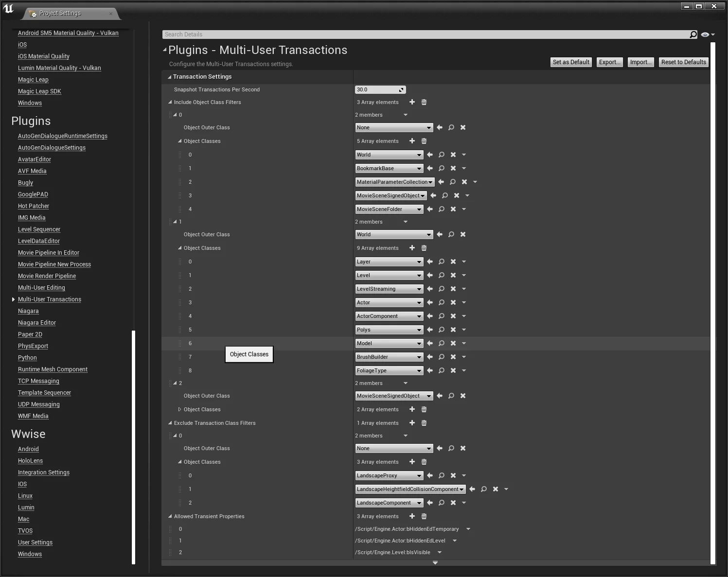Clear the LandscapeProxy class reference

453,475
